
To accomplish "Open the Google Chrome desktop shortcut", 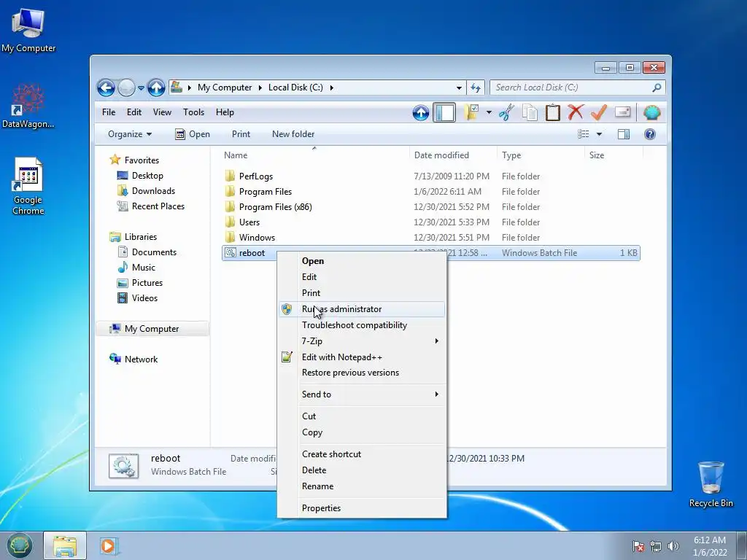I will 28,186.
